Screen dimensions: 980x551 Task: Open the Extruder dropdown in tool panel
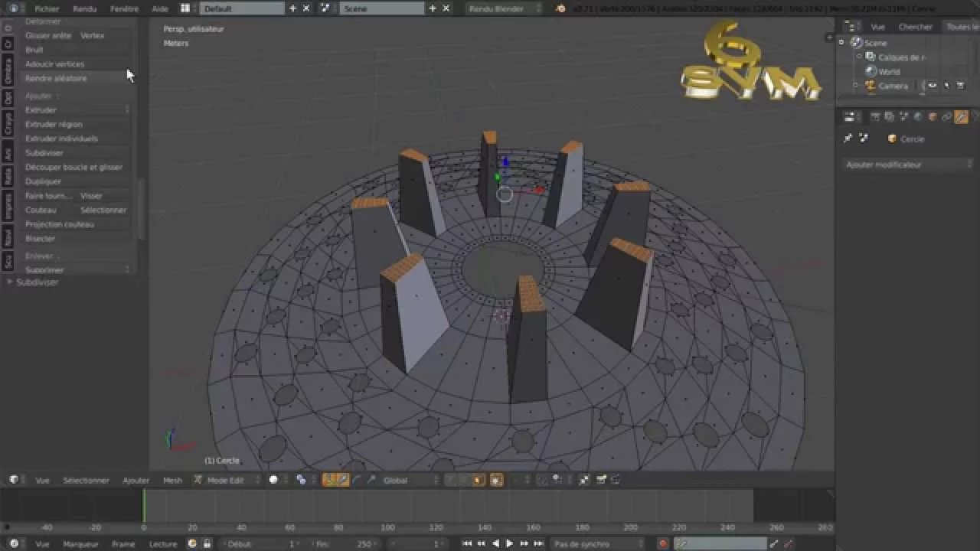[x=77, y=109]
